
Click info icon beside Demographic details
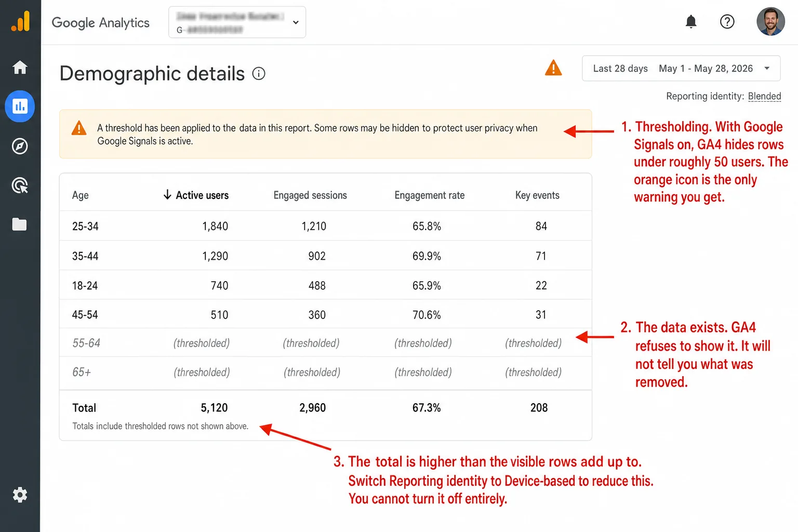click(x=259, y=74)
